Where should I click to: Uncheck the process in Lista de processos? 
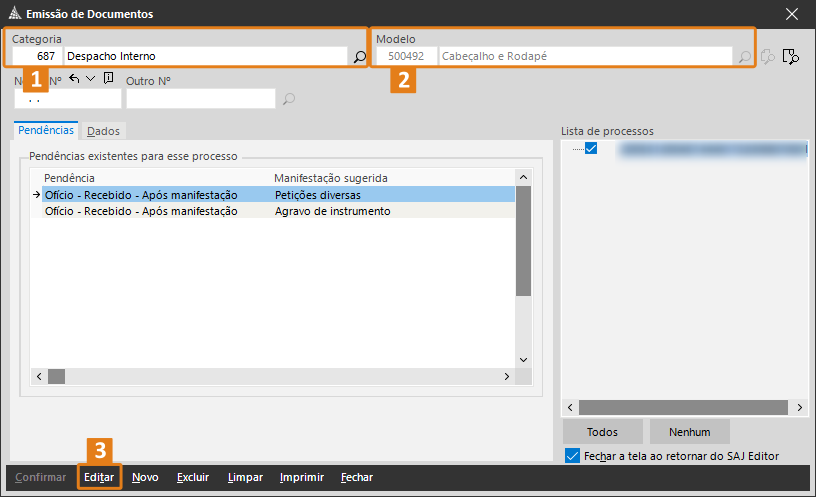pos(591,149)
